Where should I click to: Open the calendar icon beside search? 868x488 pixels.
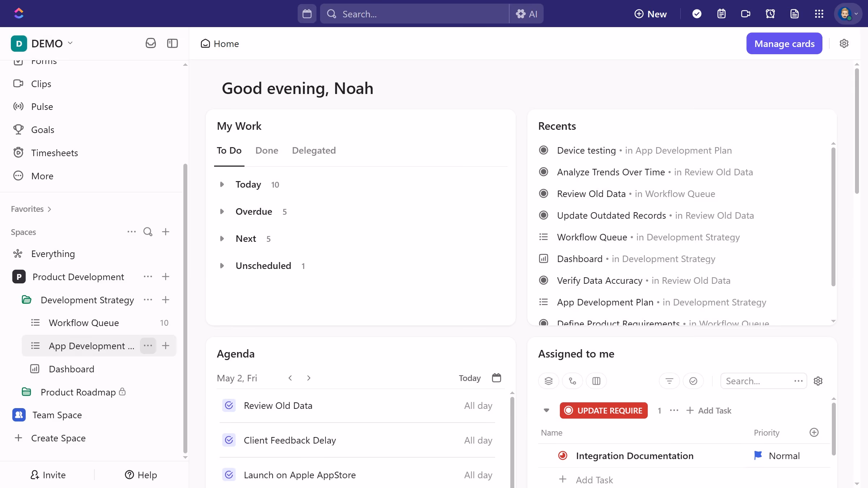pyautogui.click(x=307, y=14)
